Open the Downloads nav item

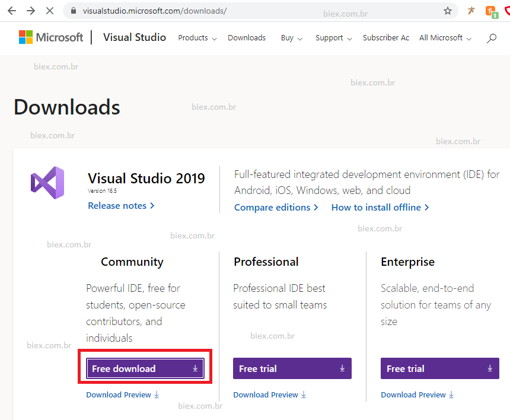point(247,38)
